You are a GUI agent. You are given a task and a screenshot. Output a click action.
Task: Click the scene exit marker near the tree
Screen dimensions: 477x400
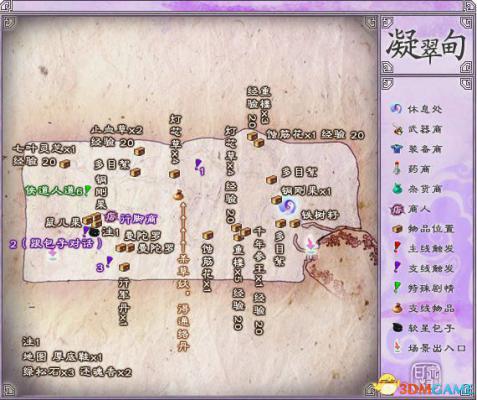pos(311,246)
